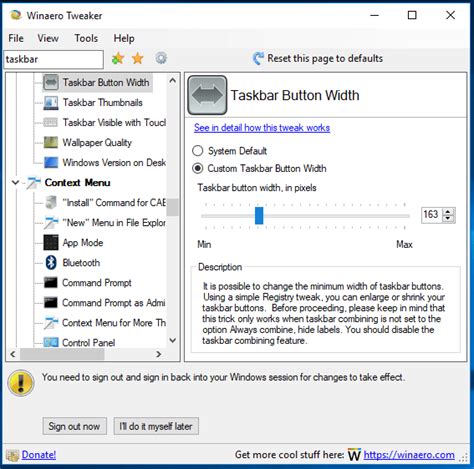Open the https://winaero.com link

[x=409, y=455]
